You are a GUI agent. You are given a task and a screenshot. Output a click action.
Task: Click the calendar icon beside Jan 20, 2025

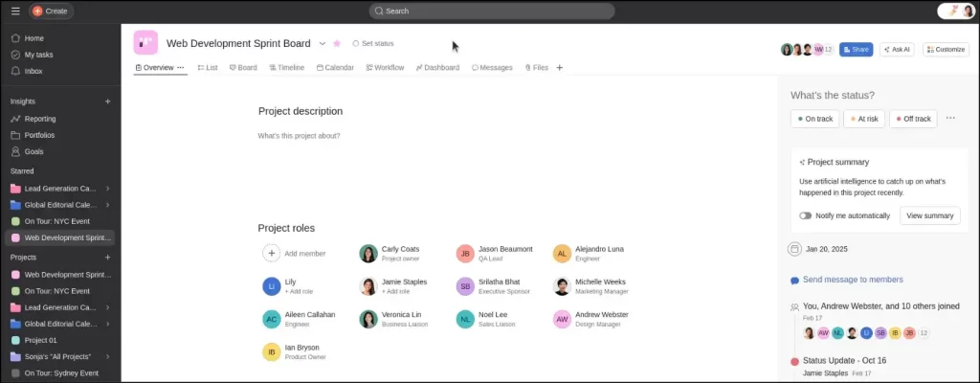(x=794, y=249)
